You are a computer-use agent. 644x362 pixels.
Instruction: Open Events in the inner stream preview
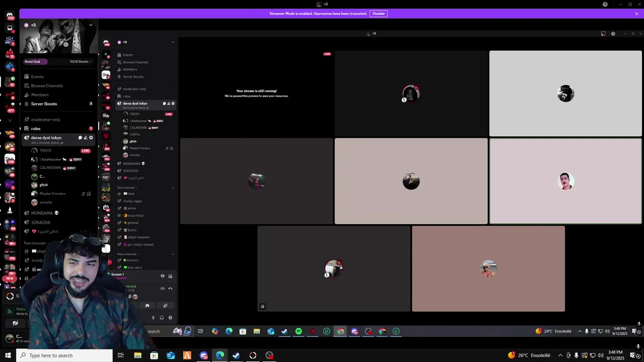(x=128, y=55)
